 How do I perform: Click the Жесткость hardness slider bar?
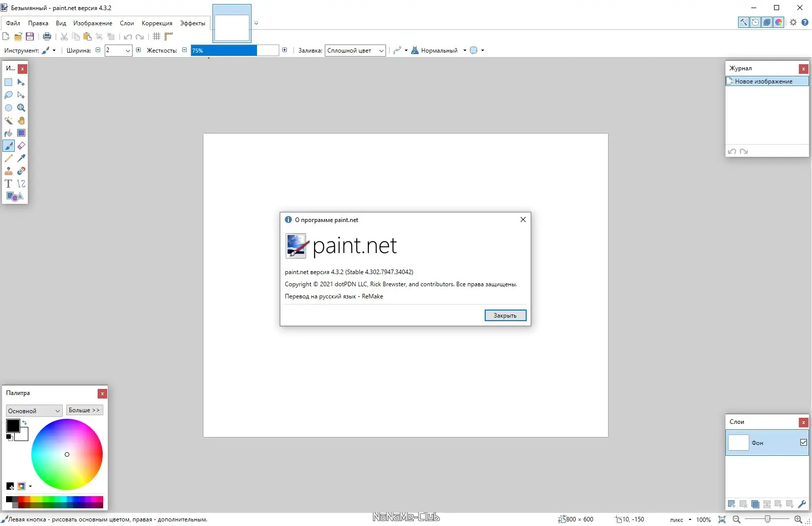click(235, 51)
